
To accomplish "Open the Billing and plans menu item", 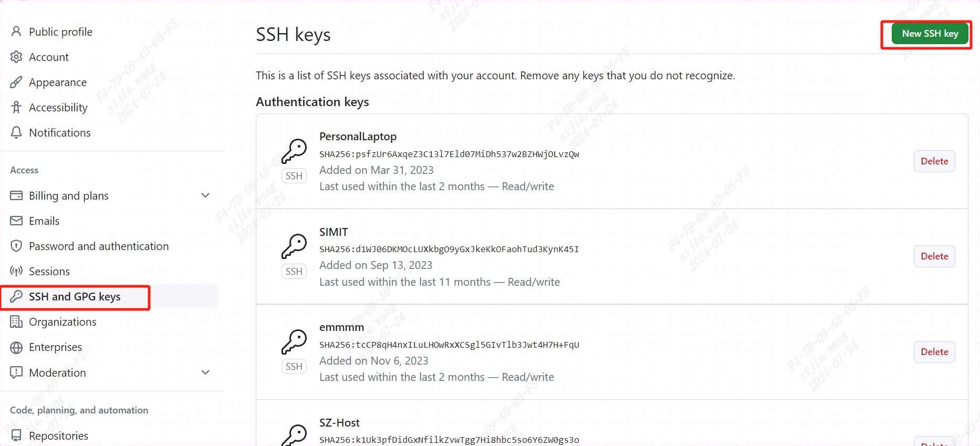I will click(x=69, y=196).
